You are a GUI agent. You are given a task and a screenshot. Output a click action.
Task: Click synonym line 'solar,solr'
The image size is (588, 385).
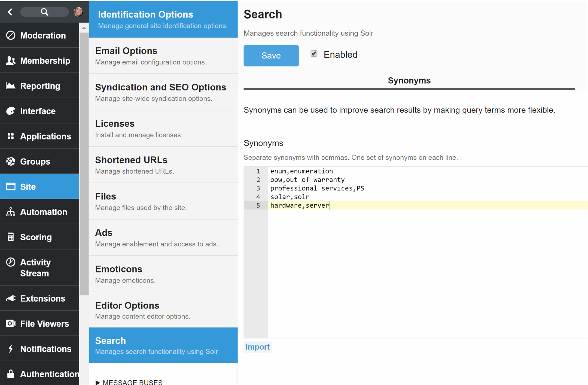pos(290,197)
